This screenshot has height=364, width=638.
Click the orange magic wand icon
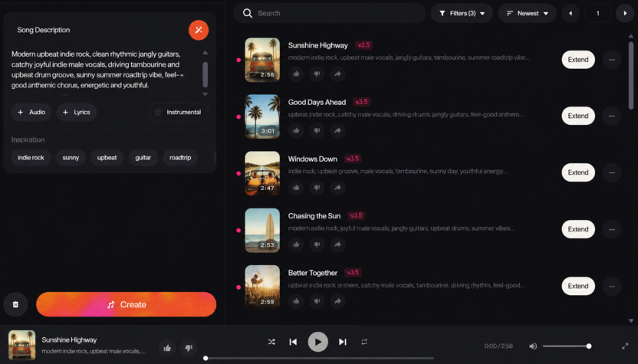point(199,30)
